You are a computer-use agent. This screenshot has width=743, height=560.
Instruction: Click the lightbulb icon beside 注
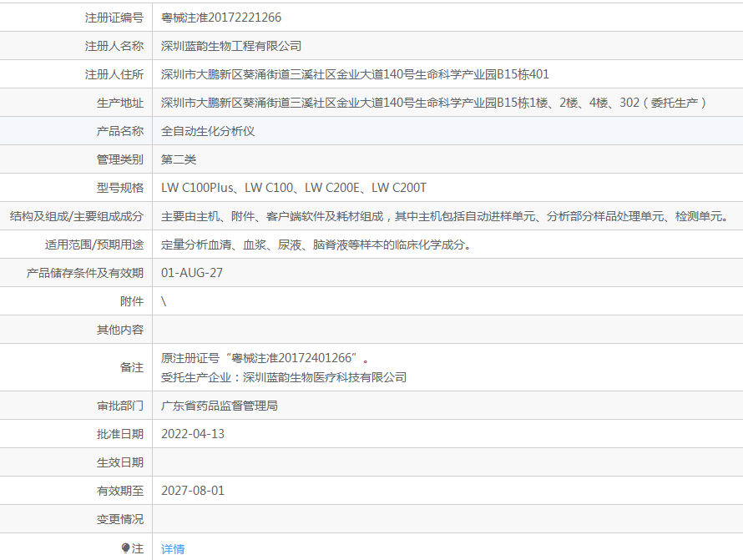[x=125, y=548]
